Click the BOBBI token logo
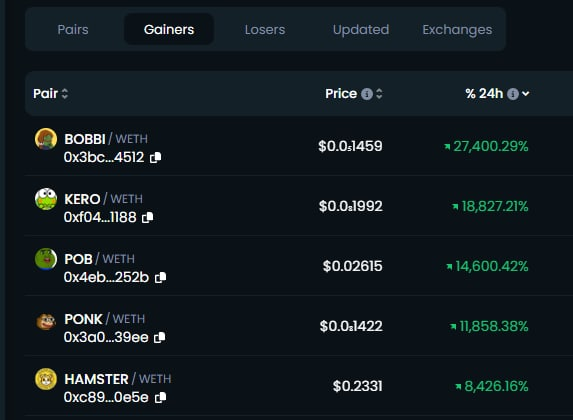 [46, 139]
